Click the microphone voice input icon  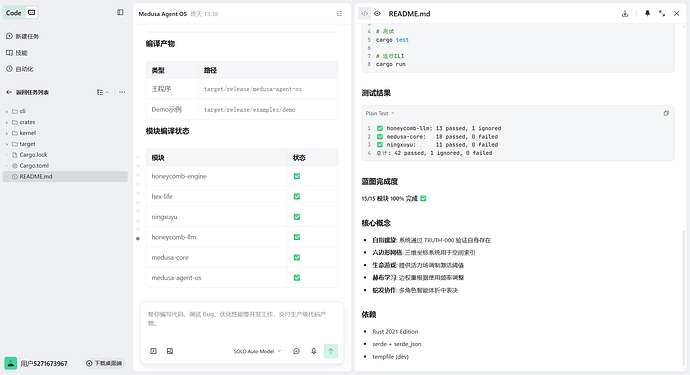pos(314,351)
